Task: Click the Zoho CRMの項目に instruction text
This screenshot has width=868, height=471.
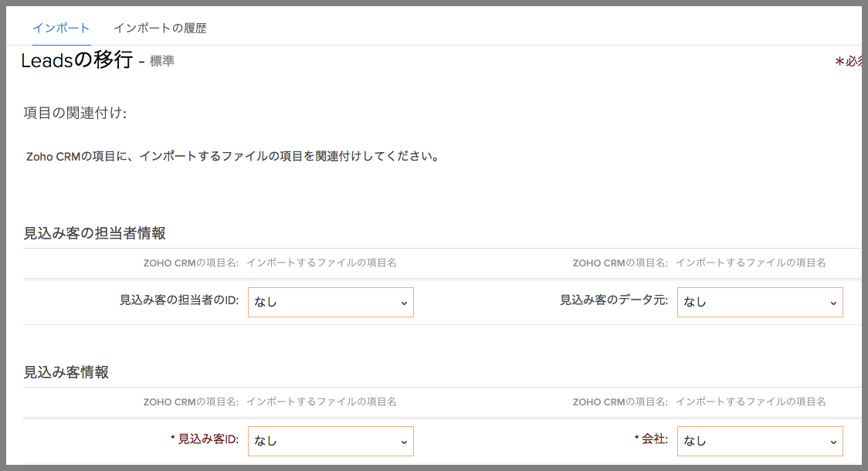Action: pos(232,157)
